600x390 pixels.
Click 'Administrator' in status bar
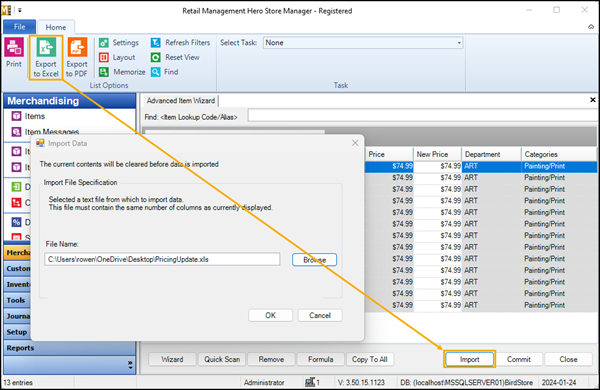point(264,382)
